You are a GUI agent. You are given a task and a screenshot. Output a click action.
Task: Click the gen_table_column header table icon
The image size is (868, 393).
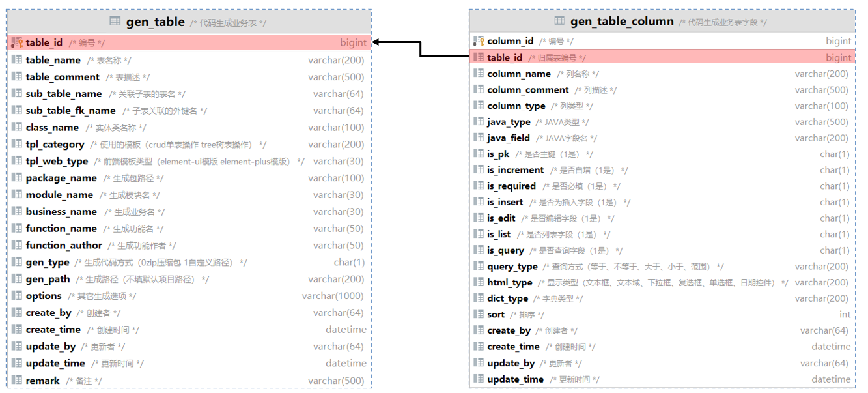point(559,21)
